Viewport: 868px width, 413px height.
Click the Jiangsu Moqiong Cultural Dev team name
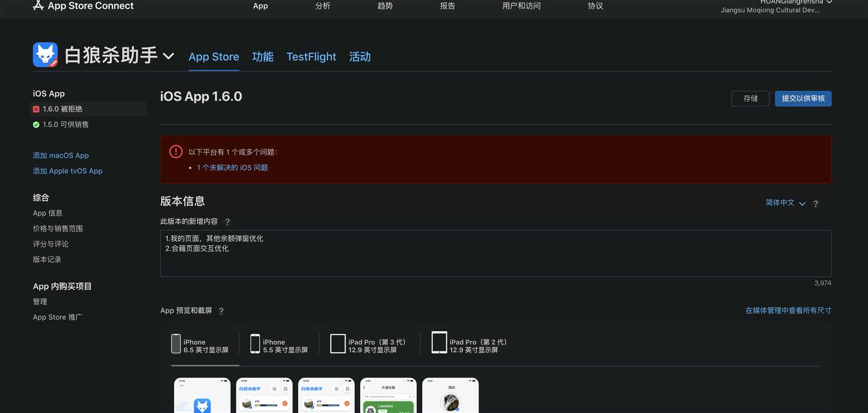[x=770, y=10]
